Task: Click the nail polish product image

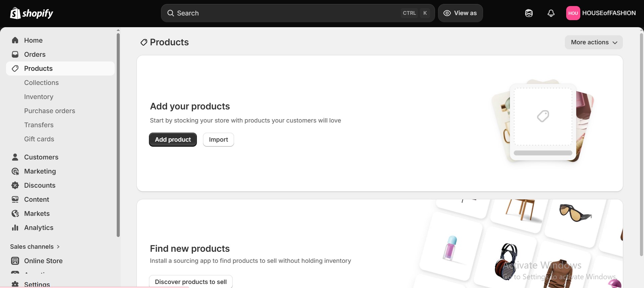Action: coord(450,248)
